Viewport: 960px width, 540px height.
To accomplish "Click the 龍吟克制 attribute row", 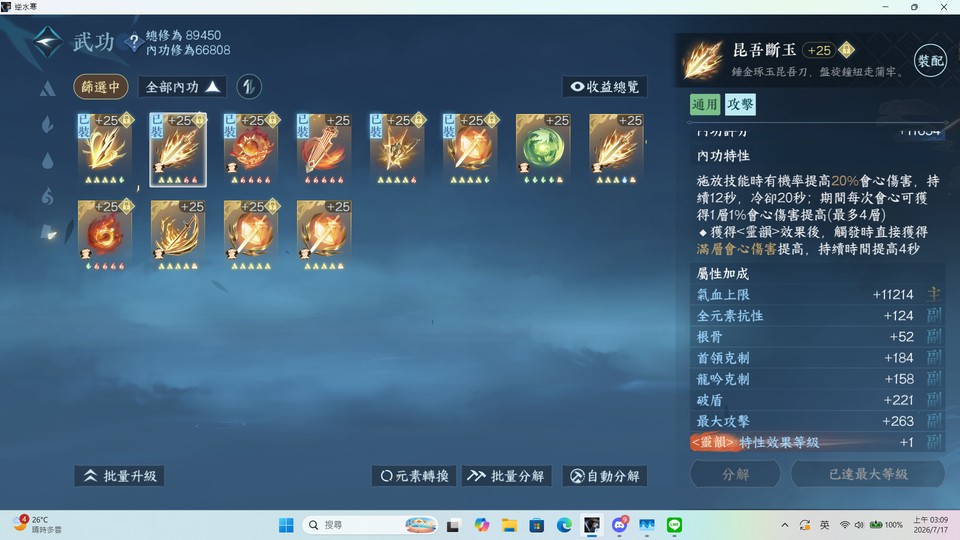I will point(817,379).
